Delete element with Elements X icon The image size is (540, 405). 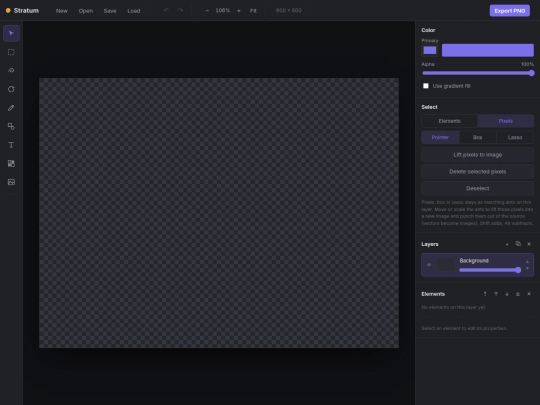(529, 294)
